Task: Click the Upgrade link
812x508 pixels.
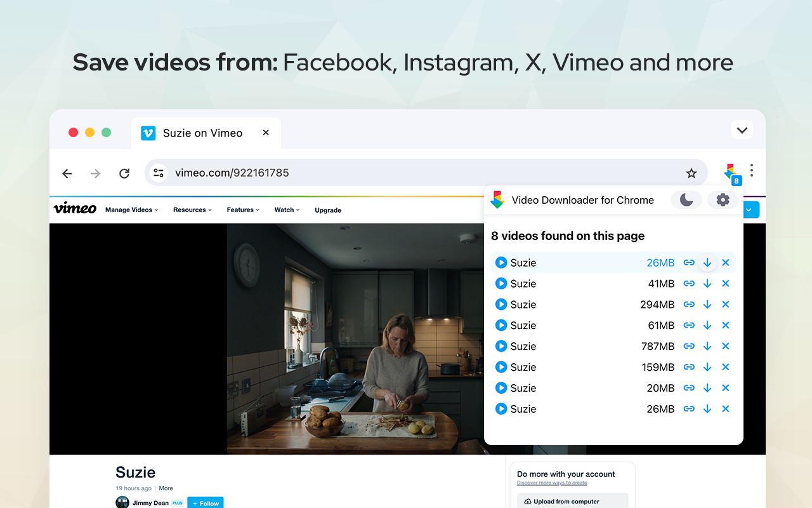Action: pos(328,210)
